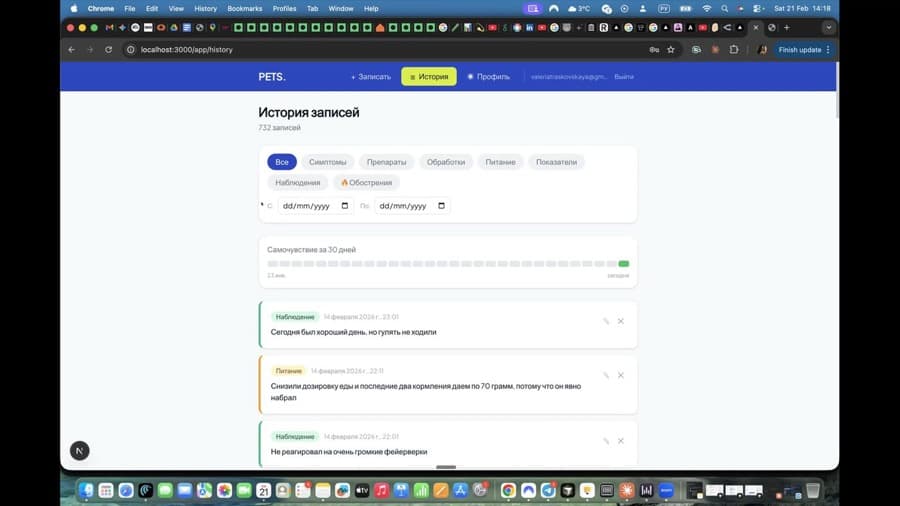900x506 pixels.
Task: Open the History menu in menu bar
Action: 205,9
